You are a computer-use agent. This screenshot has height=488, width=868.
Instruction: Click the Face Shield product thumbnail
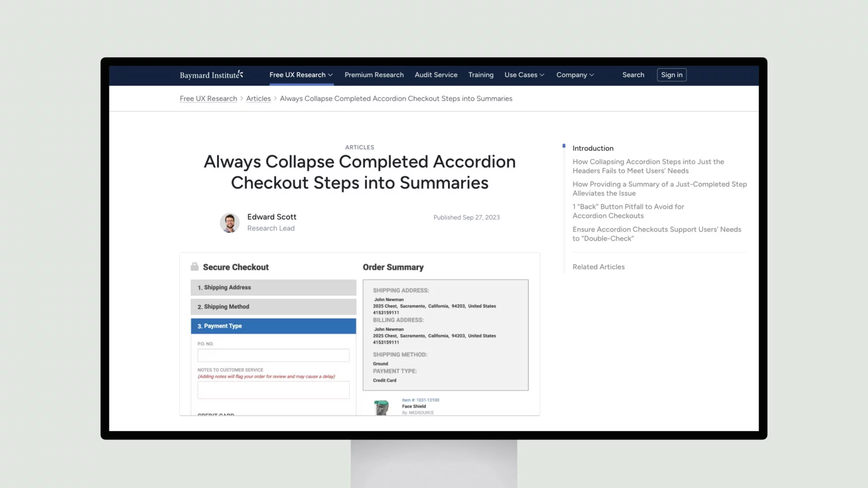[x=382, y=407]
